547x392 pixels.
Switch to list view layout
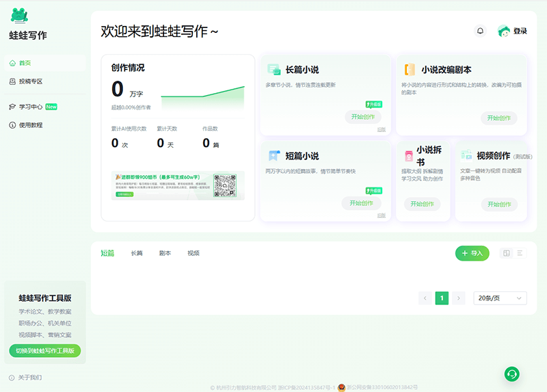[x=520, y=253]
